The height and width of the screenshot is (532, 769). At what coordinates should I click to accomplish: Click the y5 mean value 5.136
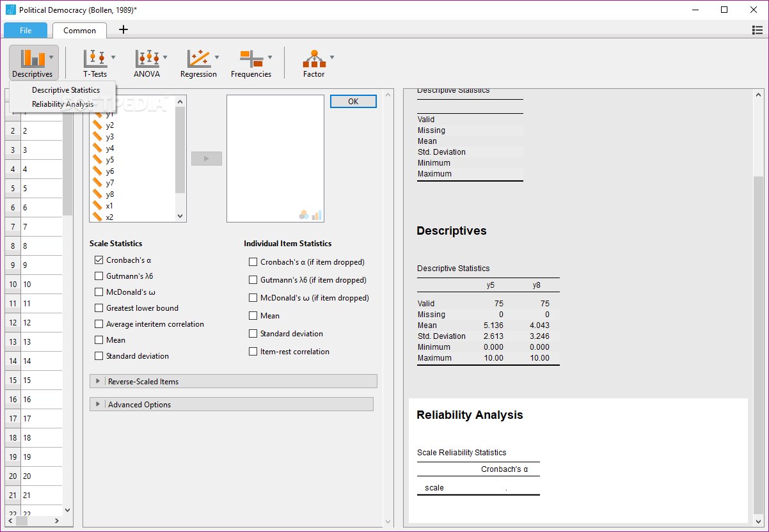point(493,325)
